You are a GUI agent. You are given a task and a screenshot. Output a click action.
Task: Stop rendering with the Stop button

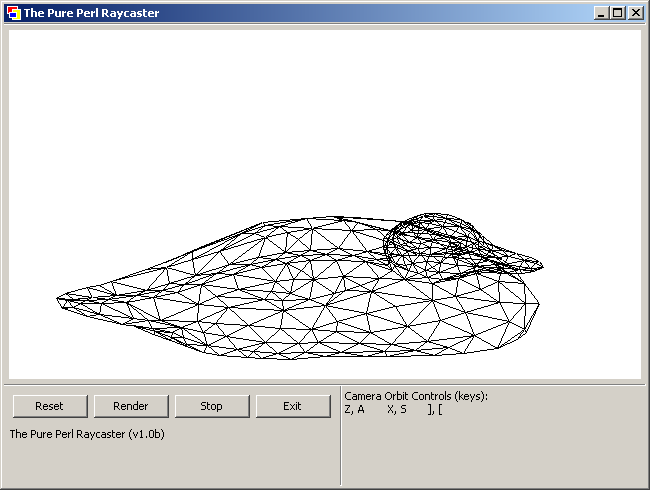coord(212,406)
